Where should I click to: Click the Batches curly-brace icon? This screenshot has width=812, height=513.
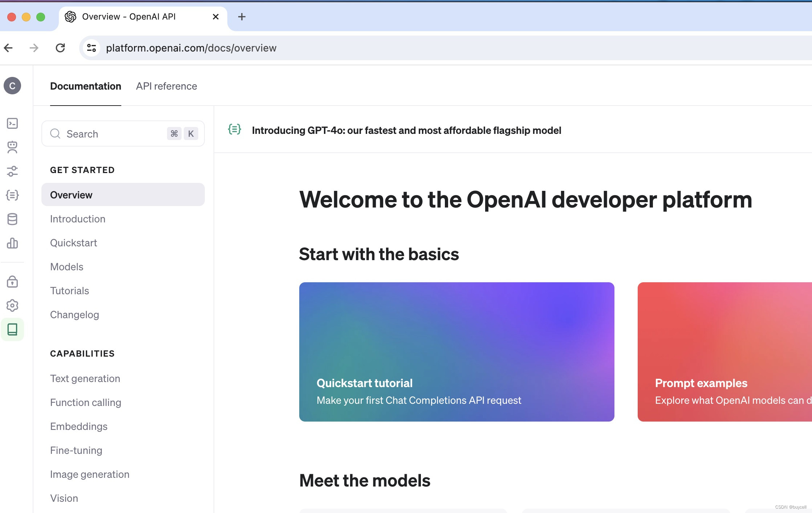point(12,195)
